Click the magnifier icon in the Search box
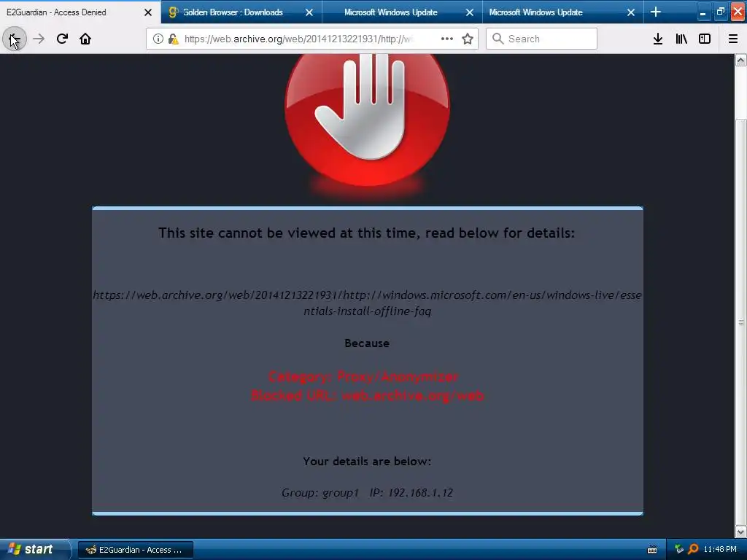 [x=498, y=39]
